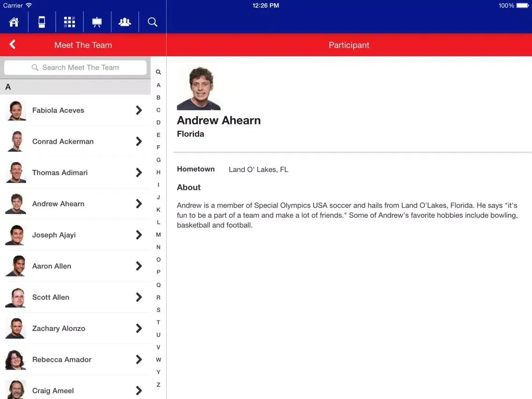Select Fabiola Aceves photo thumbnail
This screenshot has height=399, width=532.
15,110
